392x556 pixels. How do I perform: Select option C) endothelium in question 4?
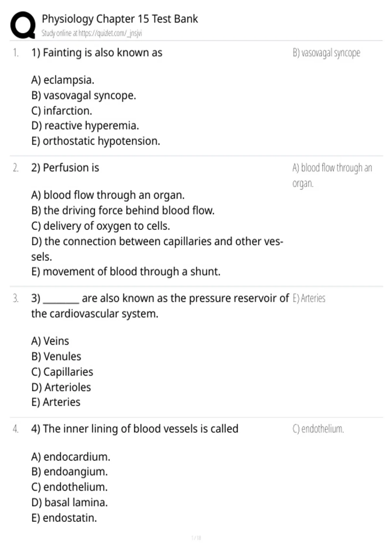[x=70, y=487]
